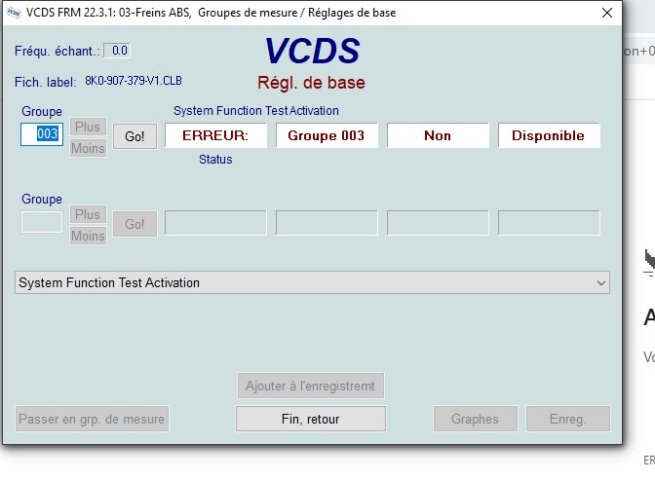655x480 pixels.
Task: Click System Function Test Activation heading text
Action: (x=256, y=111)
